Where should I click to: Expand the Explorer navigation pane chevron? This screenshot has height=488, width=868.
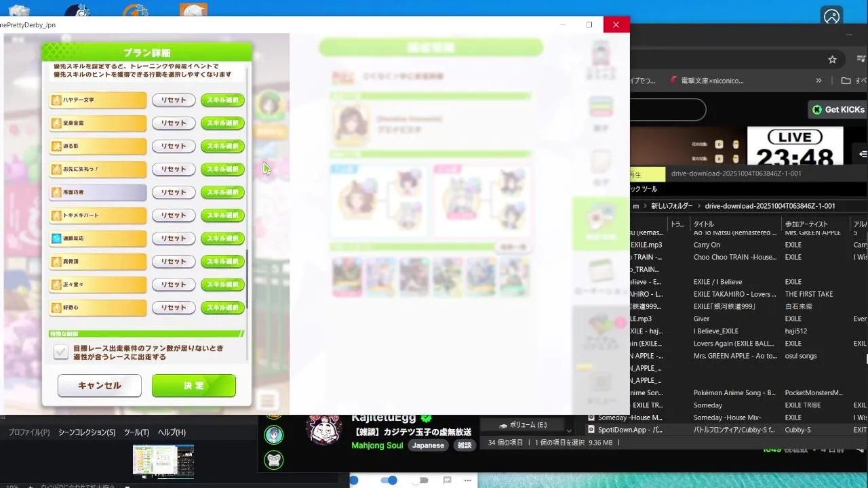pos(569,430)
